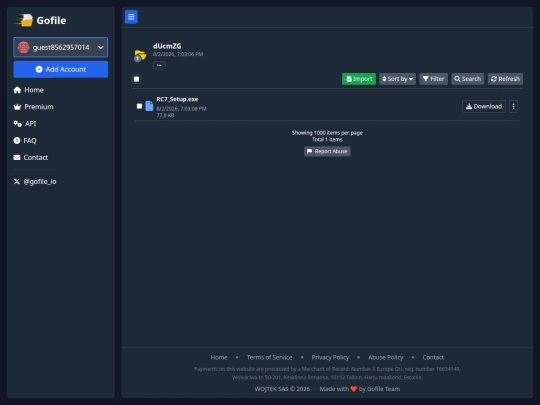Click the Gofile logo icon
540x405 pixels.
pos(24,20)
